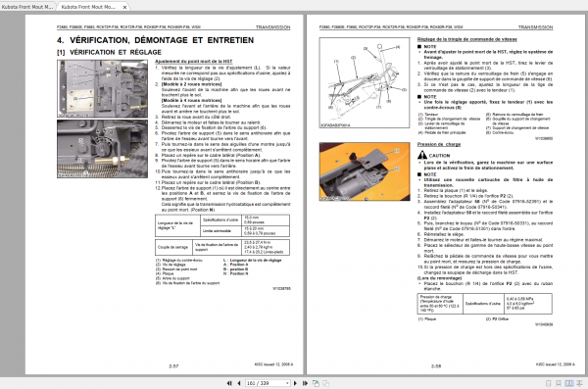The height and width of the screenshot is (389, 588).
Task: Jump to the last page of document
Action: (x=305, y=383)
